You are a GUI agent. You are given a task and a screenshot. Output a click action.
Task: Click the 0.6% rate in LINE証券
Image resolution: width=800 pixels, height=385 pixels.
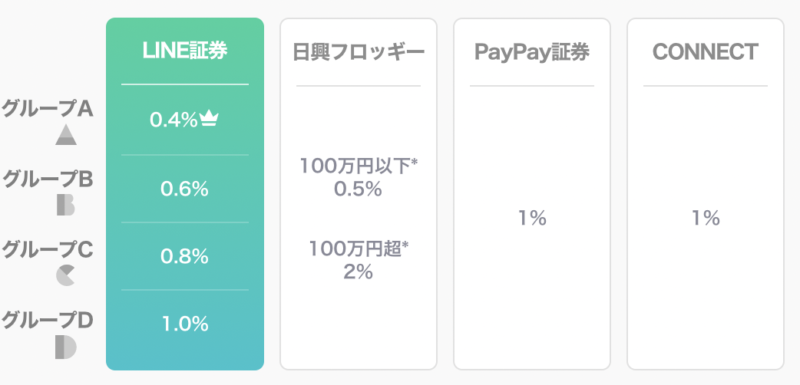point(185,189)
